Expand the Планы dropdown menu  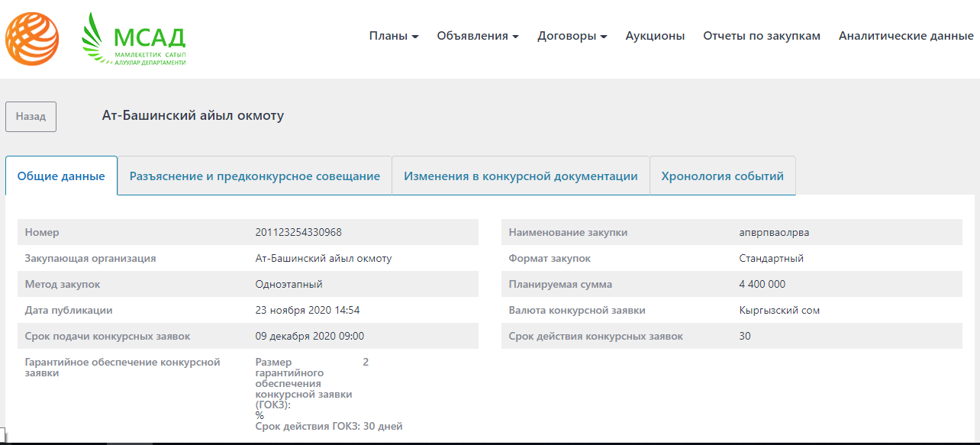[393, 36]
